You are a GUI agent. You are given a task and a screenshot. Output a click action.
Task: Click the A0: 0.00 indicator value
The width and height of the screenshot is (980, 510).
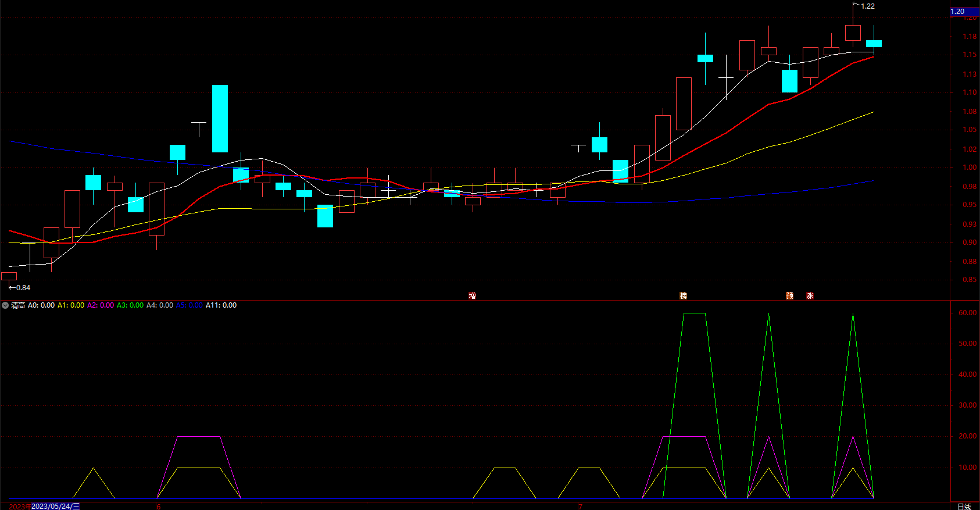click(x=41, y=305)
